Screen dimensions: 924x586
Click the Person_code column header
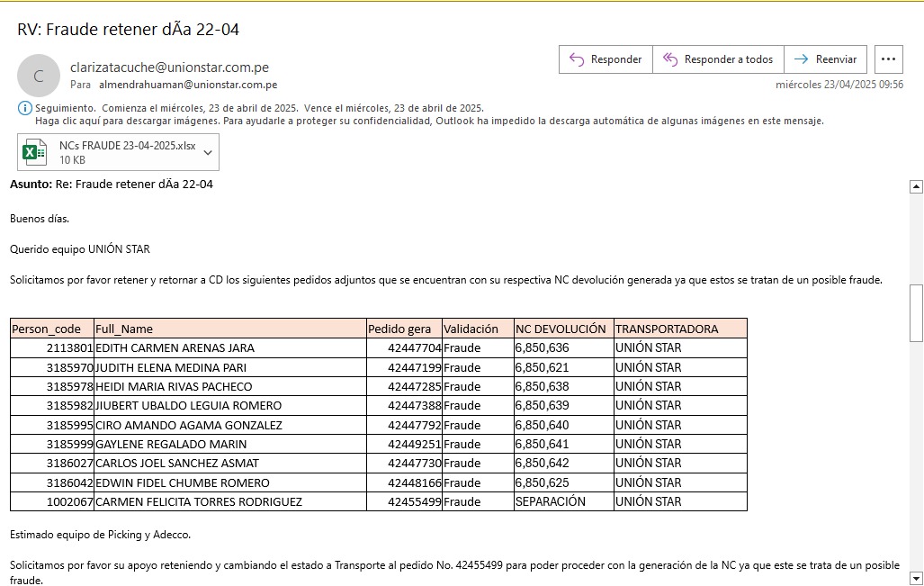(x=46, y=329)
